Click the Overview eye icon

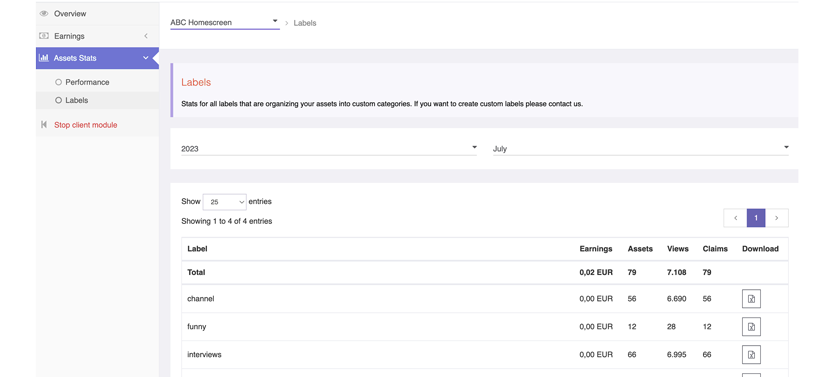(44, 14)
